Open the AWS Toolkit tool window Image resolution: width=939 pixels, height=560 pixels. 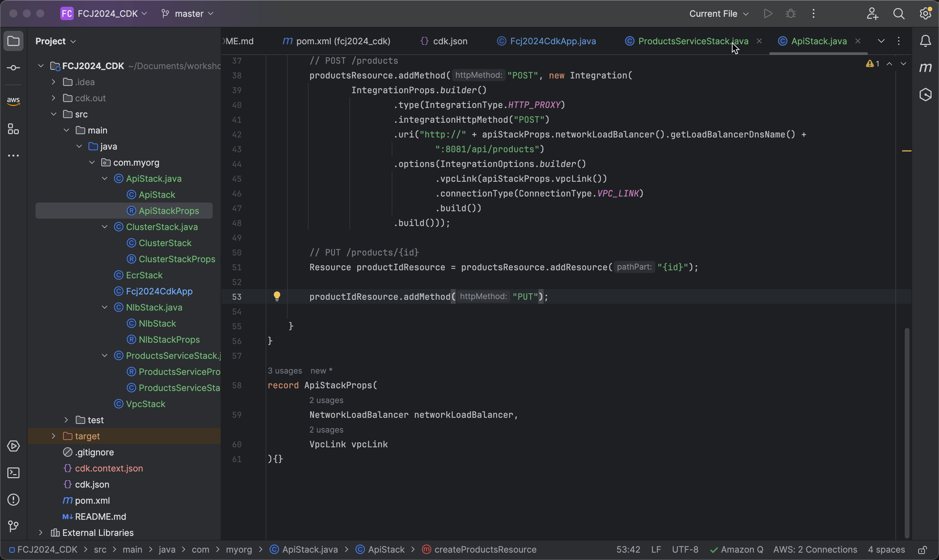click(13, 101)
